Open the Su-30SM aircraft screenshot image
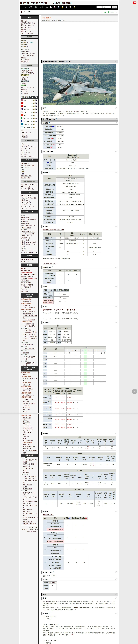 [x=79, y=84]
